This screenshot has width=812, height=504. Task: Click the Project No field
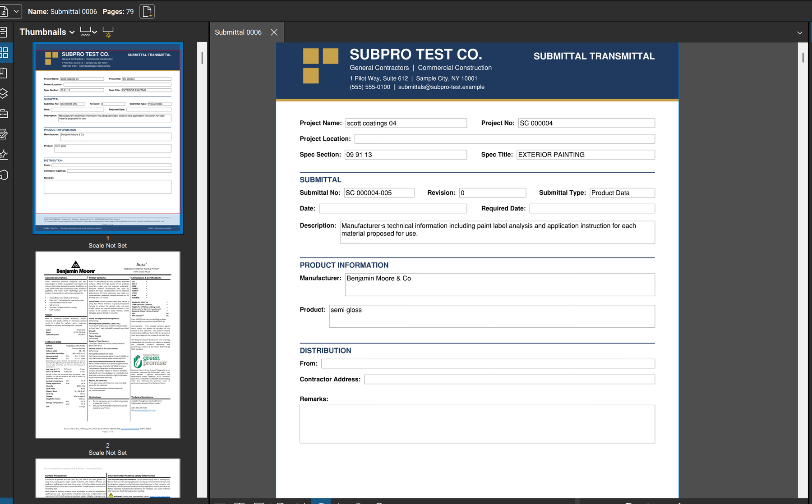586,123
